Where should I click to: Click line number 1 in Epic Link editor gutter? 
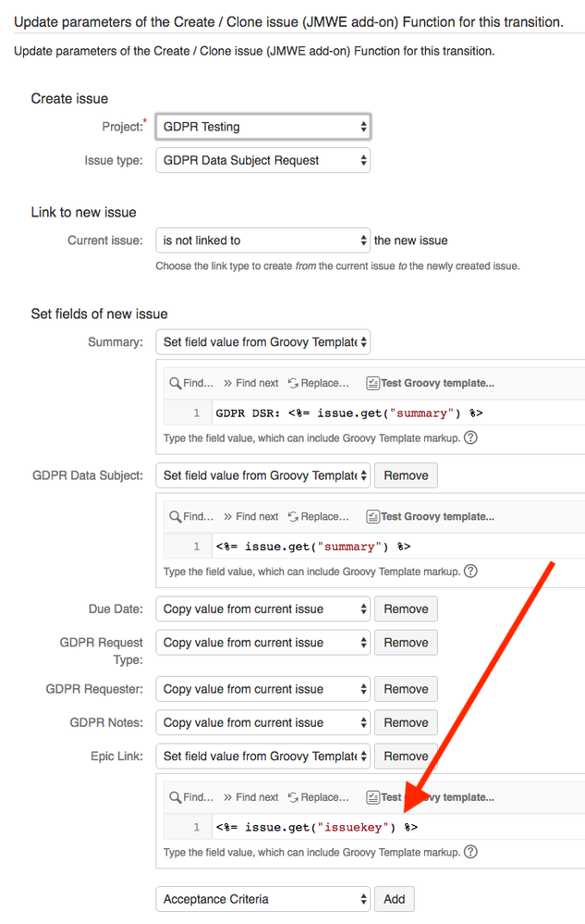click(196, 828)
